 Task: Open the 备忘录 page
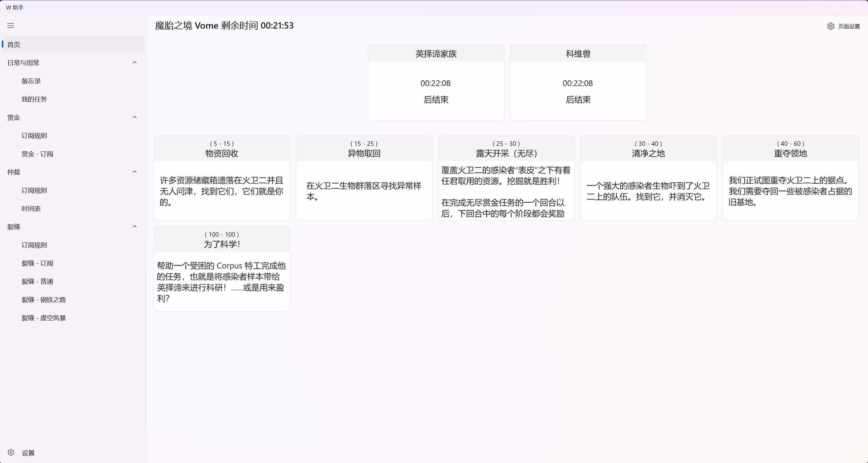coord(31,81)
